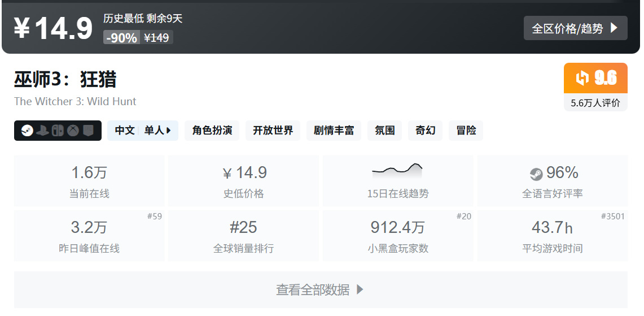Click the 冒险 tag
Screen dimensions: 644x316
click(466, 131)
